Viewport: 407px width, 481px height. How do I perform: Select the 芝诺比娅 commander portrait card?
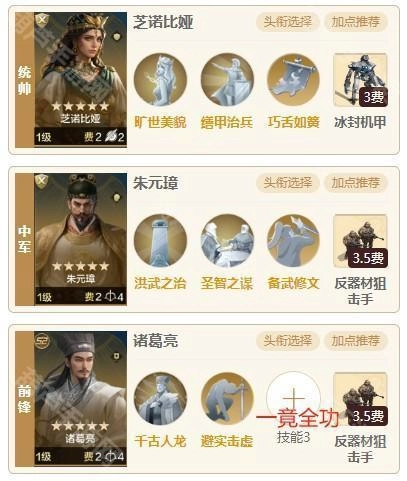80,79
